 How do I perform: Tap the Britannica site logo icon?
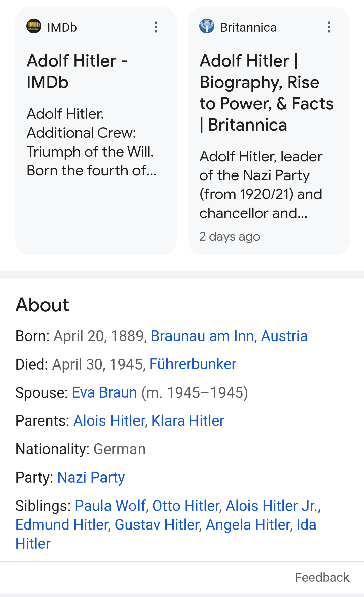coord(207,26)
